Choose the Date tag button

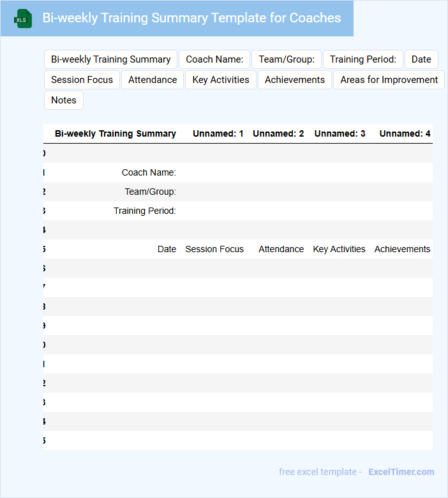click(421, 59)
